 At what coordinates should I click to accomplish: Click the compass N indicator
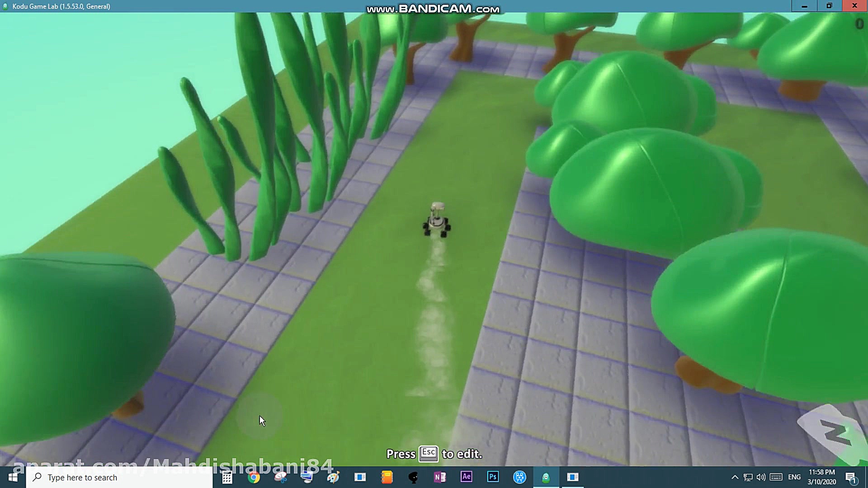(x=835, y=434)
